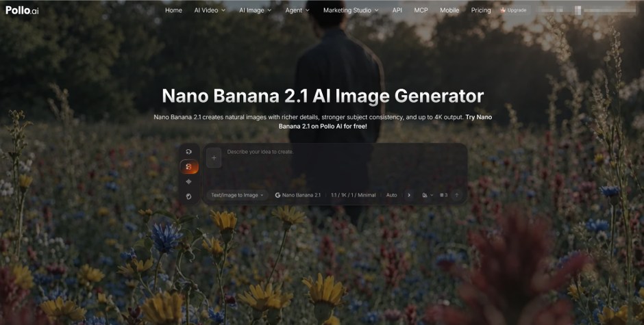
Task: Expand the Marketing Studio menu
Action: pos(351,10)
